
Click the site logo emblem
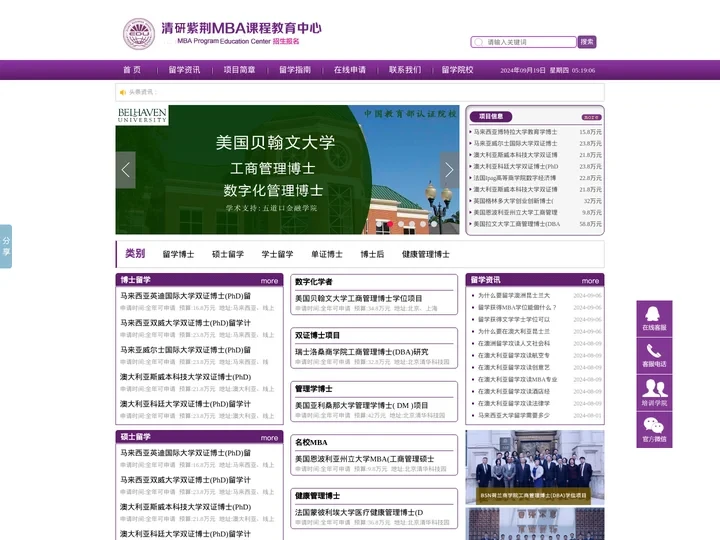tap(139, 34)
